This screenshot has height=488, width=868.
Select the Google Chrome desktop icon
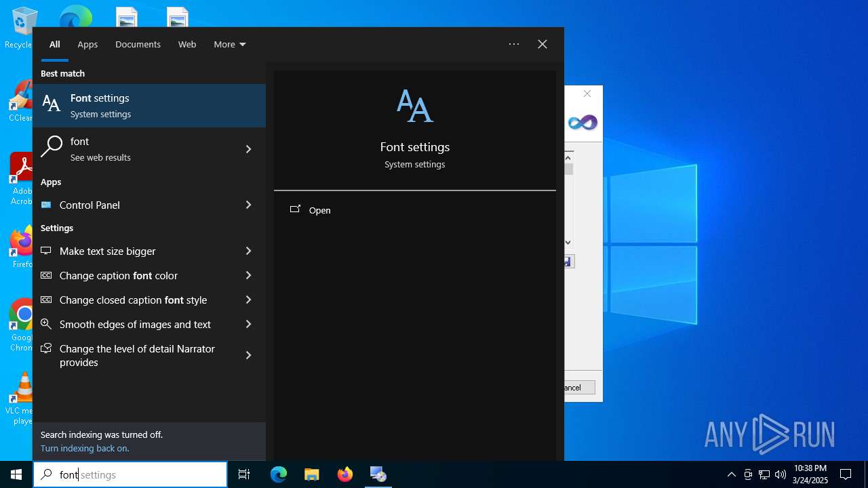coord(20,325)
